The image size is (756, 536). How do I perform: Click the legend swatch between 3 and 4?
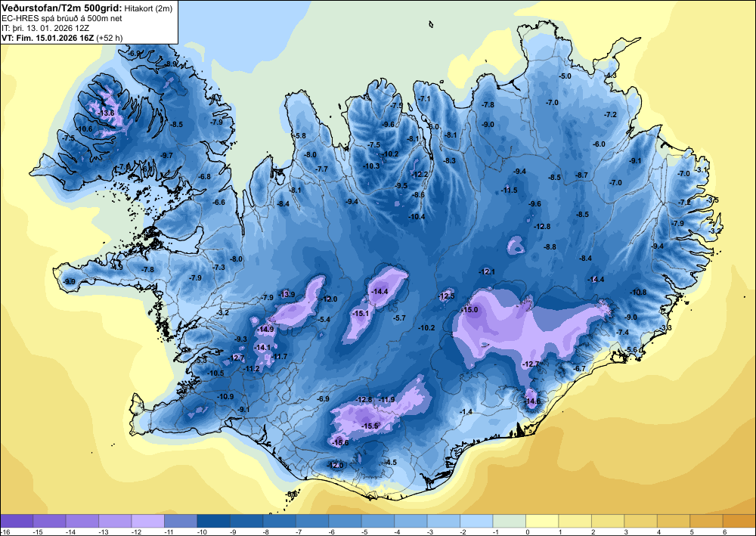640,521
